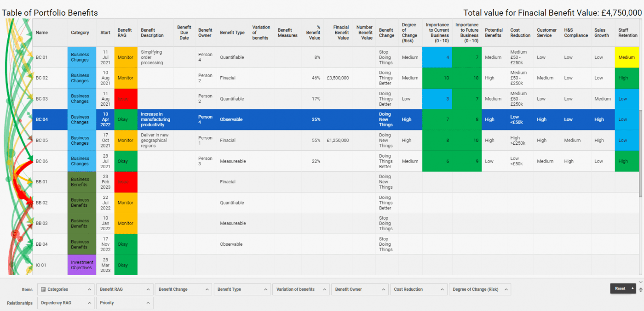Expand the Degree of Change (Risk) filter

[480, 289]
